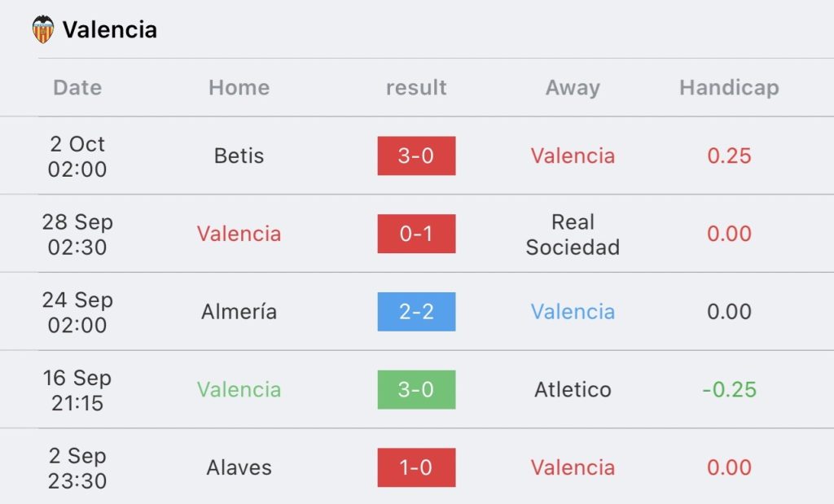Click the Home column header
Screen dimensions: 834x504
(x=239, y=87)
